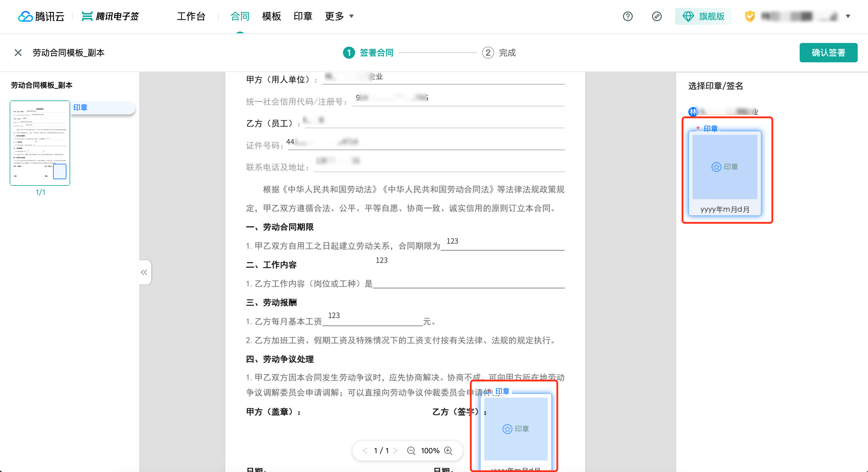Switch to the 工作台 tab

coord(191,16)
